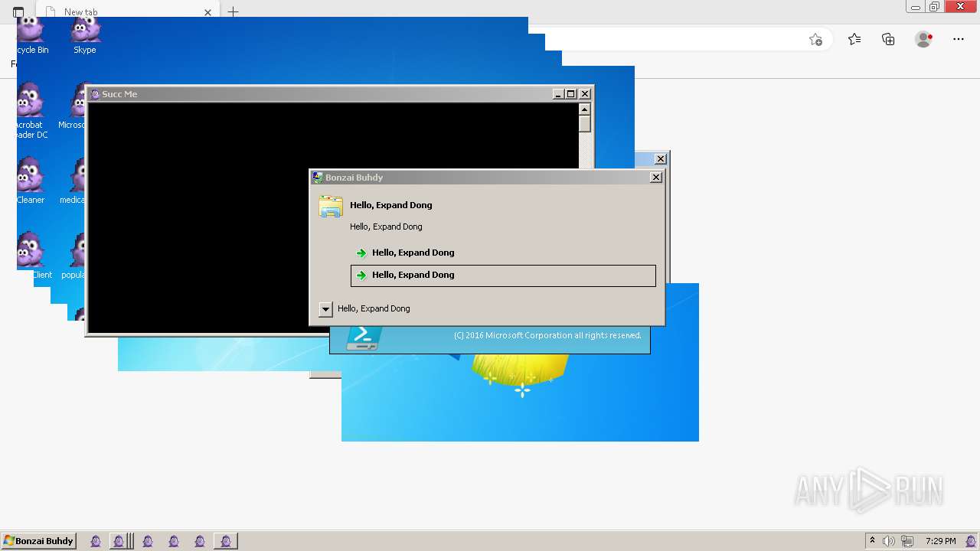Screen dimensions: 980x551
Task: Click the last Bonzi button on the taskbar
Action: coord(225,541)
